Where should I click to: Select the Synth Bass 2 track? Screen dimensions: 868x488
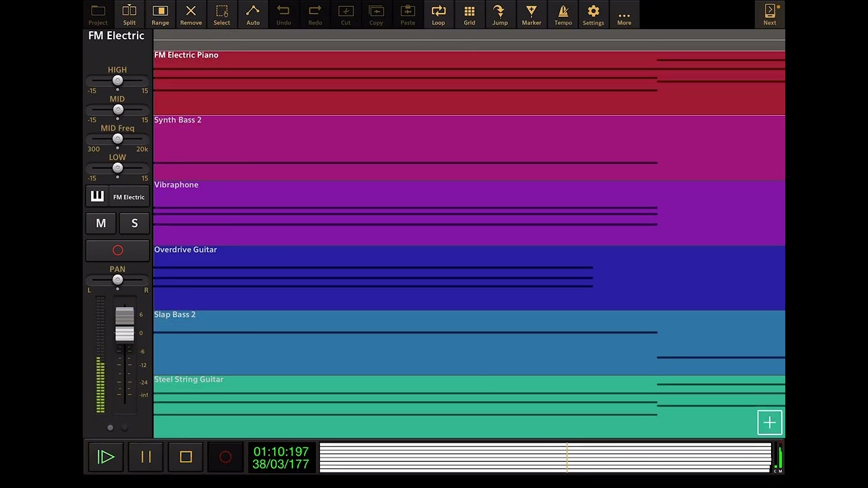pos(469,148)
